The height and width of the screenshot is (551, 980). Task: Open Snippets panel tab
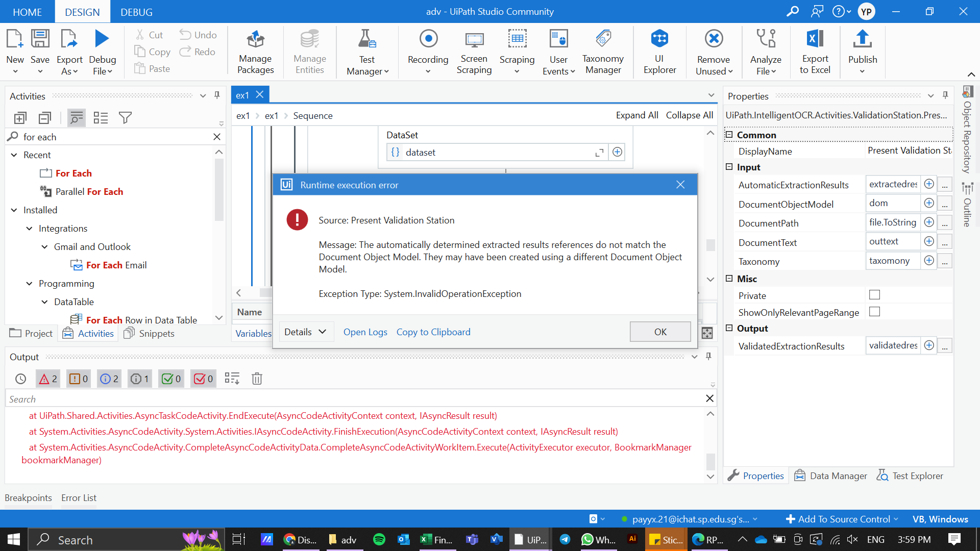pyautogui.click(x=149, y=333)
